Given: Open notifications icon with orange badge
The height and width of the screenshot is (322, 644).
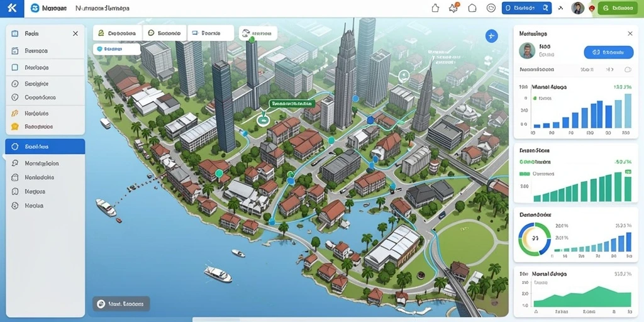Looking at the screenshot, I should coord(454,8).
